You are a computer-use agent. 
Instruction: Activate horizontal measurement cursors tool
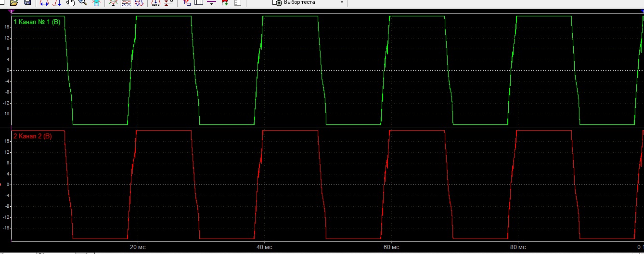coord(44,2)
